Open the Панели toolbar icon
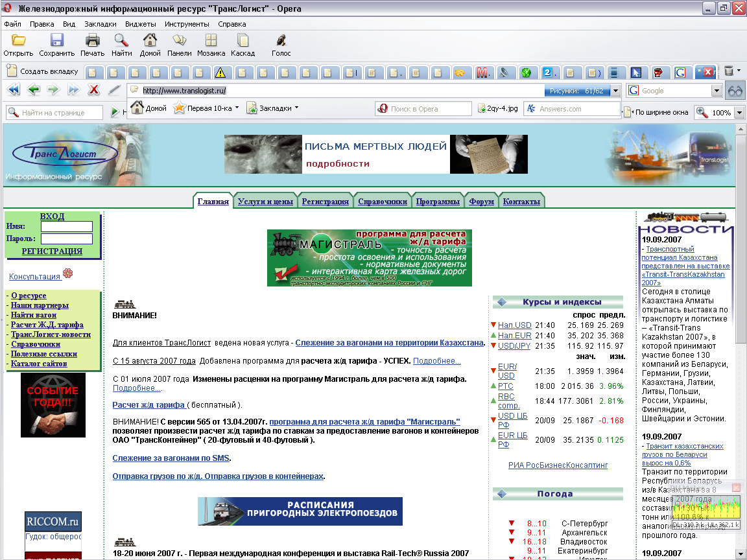 (179, 40)
